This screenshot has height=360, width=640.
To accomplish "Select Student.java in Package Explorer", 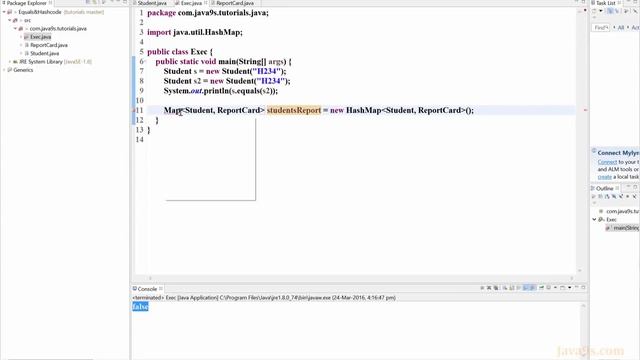I will [x=44, y=53].
